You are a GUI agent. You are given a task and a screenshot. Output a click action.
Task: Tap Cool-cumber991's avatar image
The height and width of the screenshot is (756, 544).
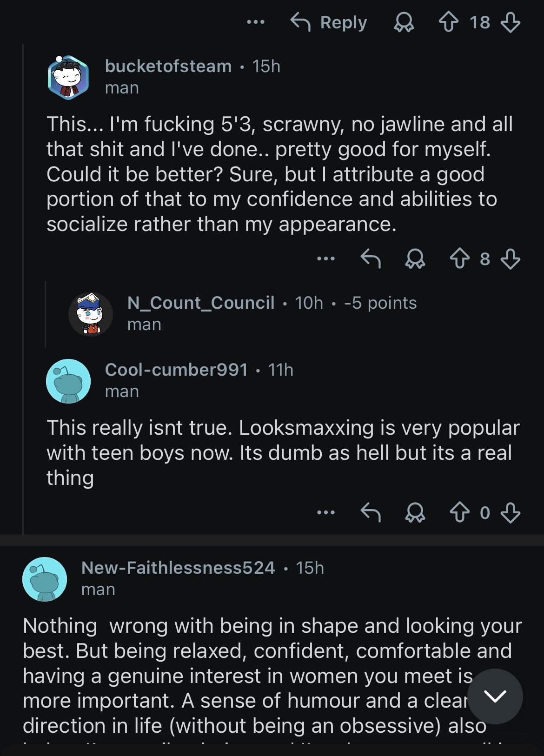[68, 381]
